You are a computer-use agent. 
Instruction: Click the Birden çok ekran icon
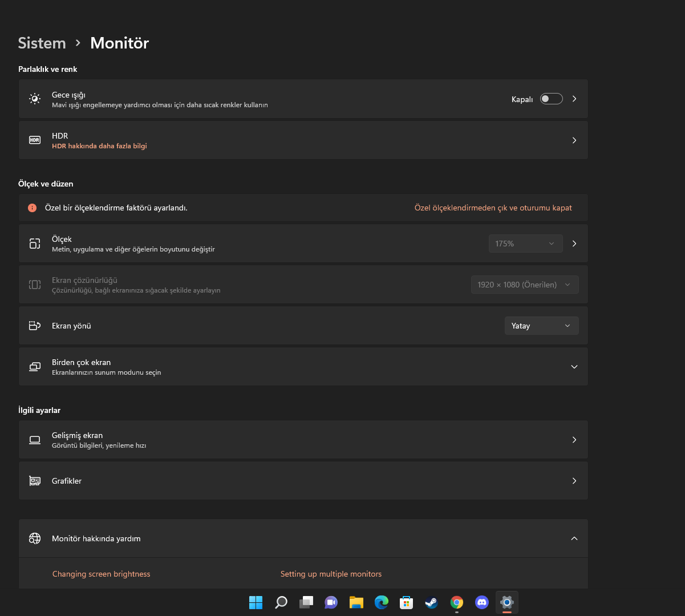point(35,367)
